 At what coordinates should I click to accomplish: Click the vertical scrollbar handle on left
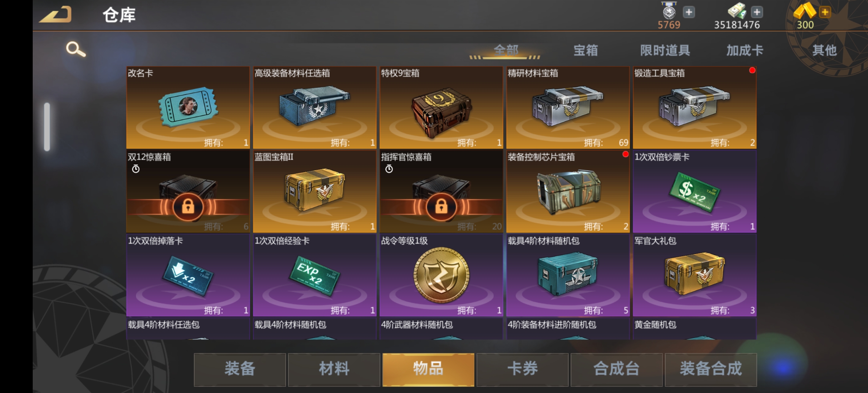[x=47, y=127]
